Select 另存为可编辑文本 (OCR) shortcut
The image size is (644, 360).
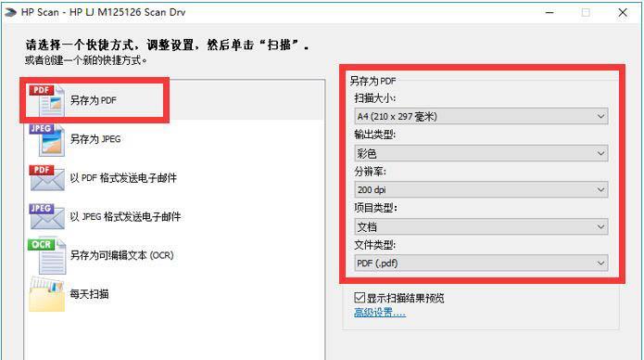[x=121, y=255]
